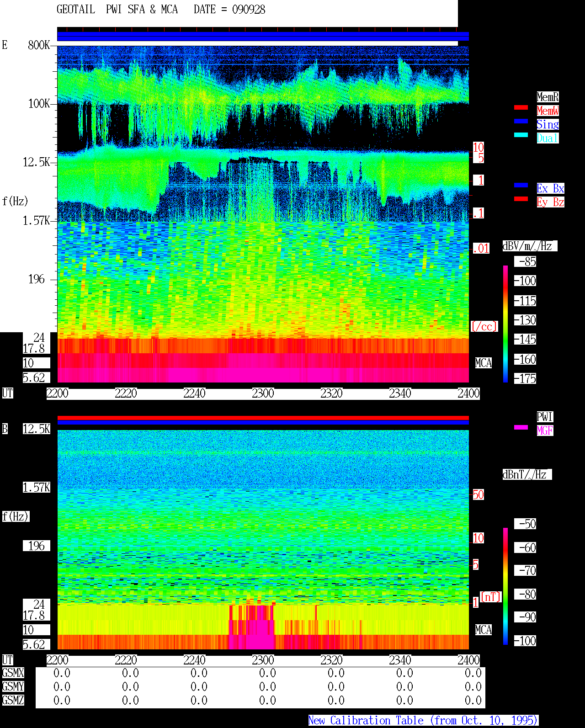Click the GSMZ row label
The height and width of the screenshot is (728, 585).
(13, 700)
